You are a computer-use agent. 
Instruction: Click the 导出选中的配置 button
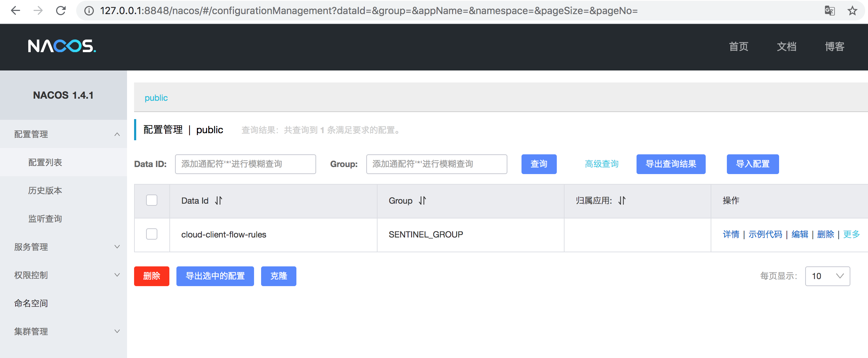215,276
